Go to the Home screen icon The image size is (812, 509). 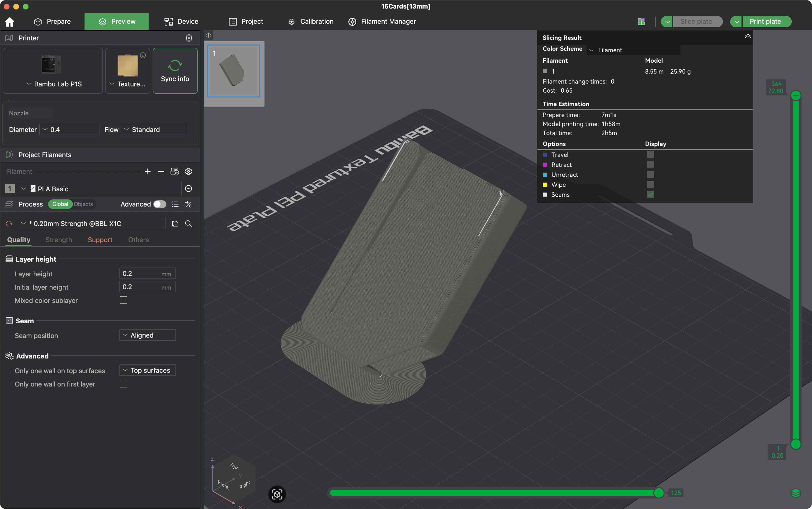10,22
